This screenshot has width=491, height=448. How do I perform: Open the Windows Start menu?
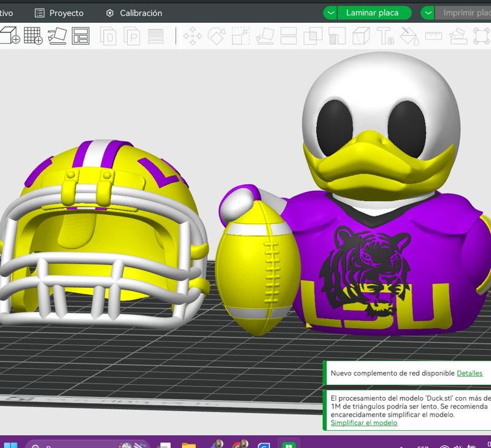click(11, 444)
